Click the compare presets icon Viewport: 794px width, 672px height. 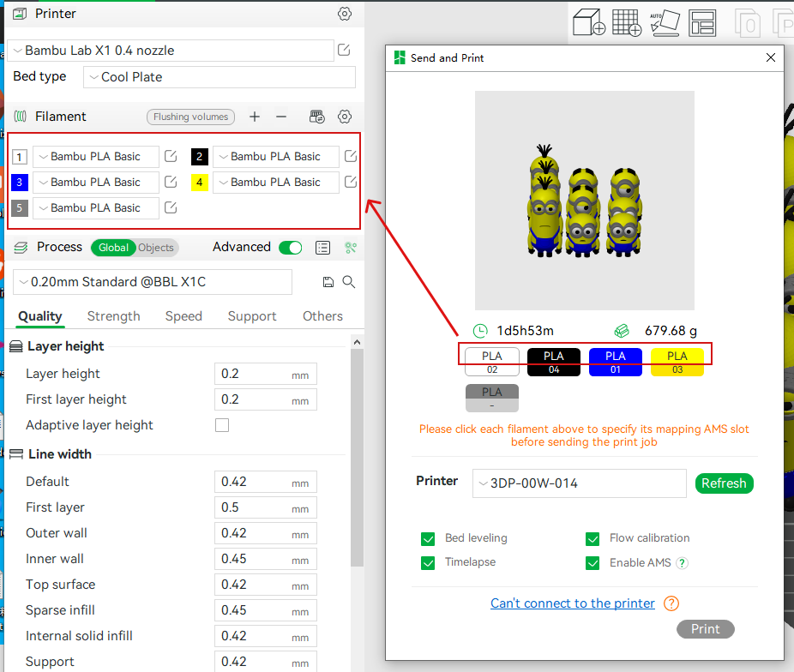[351, 248]
